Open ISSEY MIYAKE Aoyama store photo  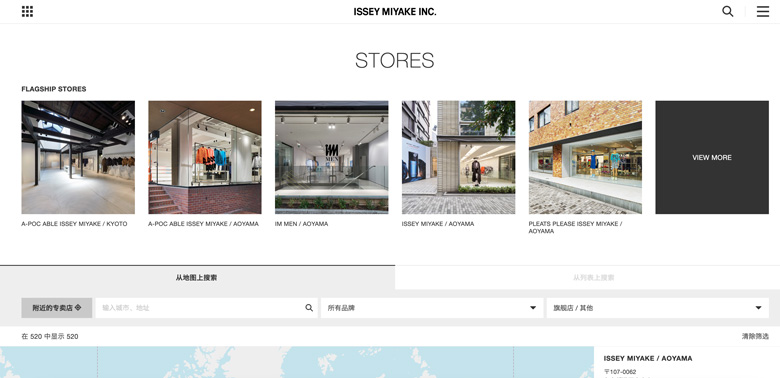coord(458,157)
